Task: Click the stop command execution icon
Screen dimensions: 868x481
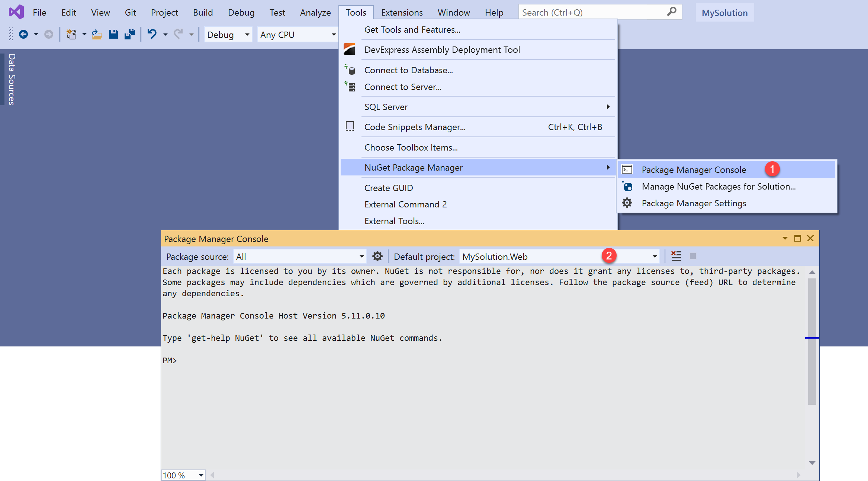Action: [692, 256]
